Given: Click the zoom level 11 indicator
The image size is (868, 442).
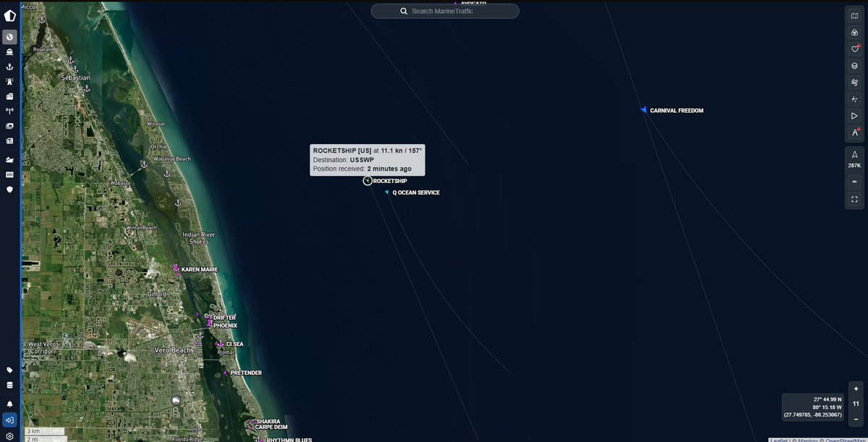Looking at the screenshot, I should point(856,404).
